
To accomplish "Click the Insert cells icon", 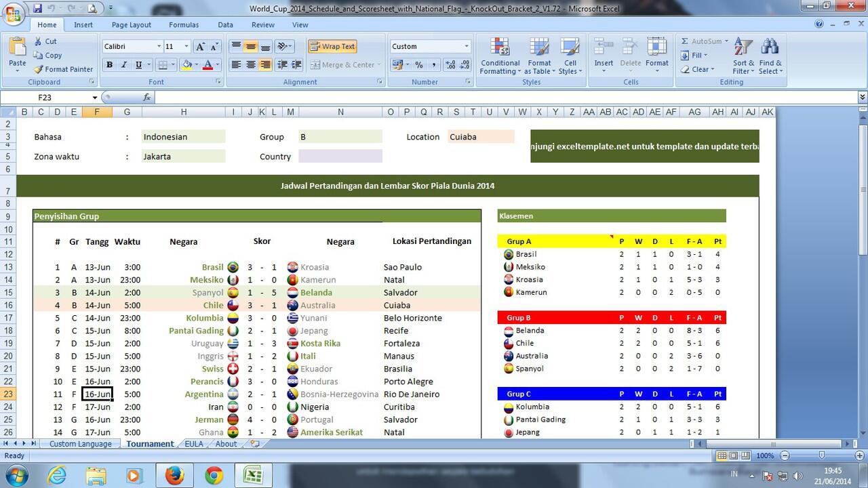I will pyautogui.click(x=604, y=47).
